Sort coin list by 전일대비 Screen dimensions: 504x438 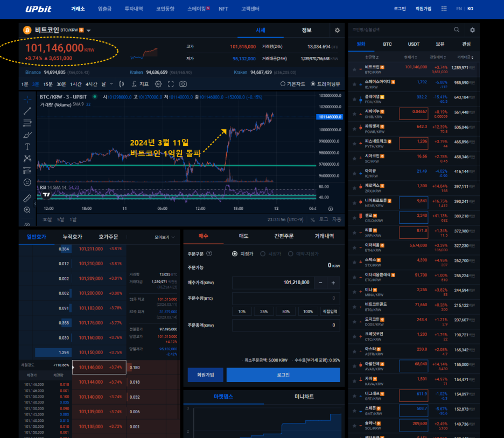coord(438,57)
